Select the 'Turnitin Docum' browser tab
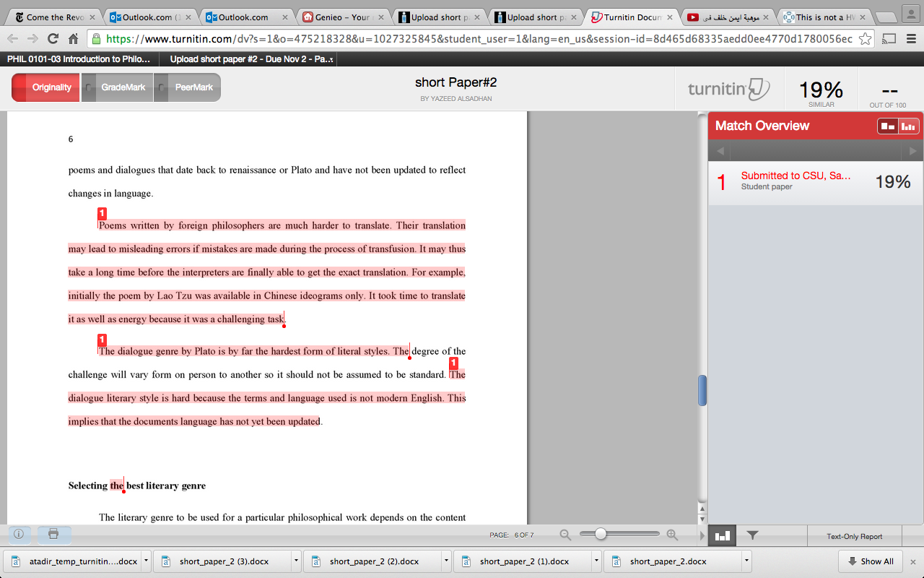Viewport: 924px width, 578px height. [630, 17]
